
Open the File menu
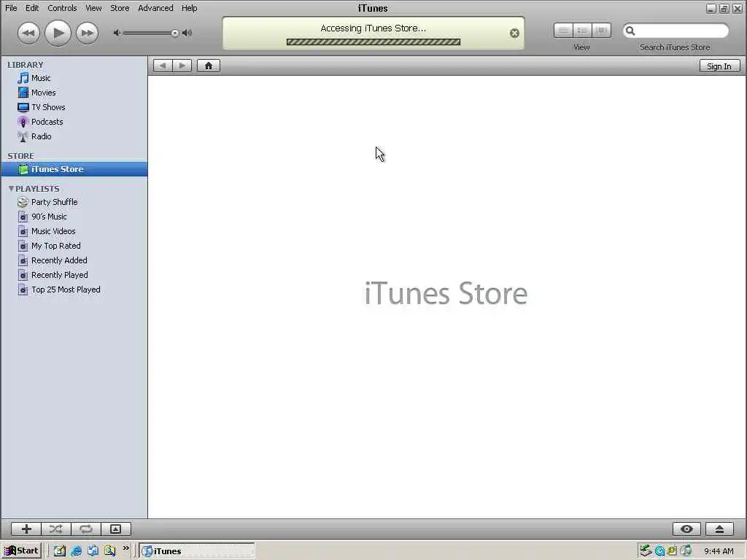(11, 8)
